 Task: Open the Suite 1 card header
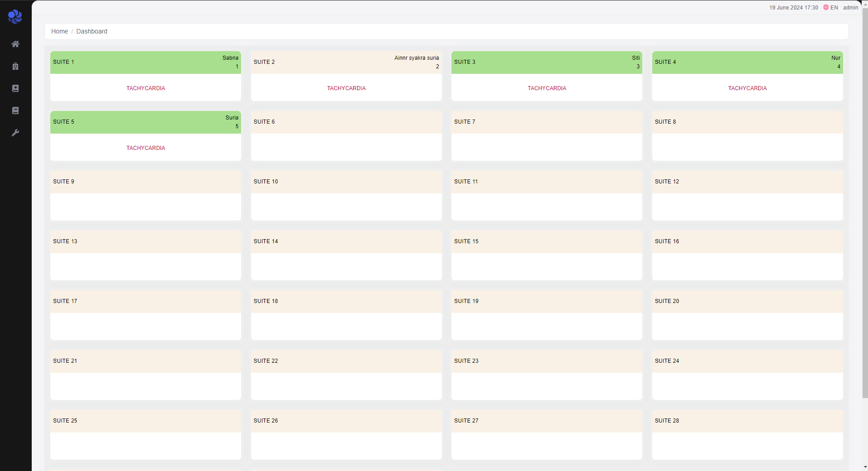[145, 62]
